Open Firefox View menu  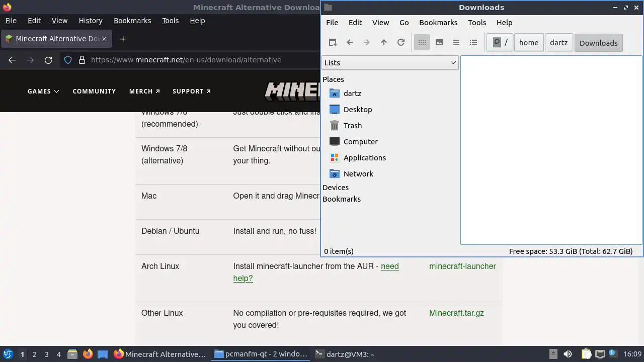point(59,21)
